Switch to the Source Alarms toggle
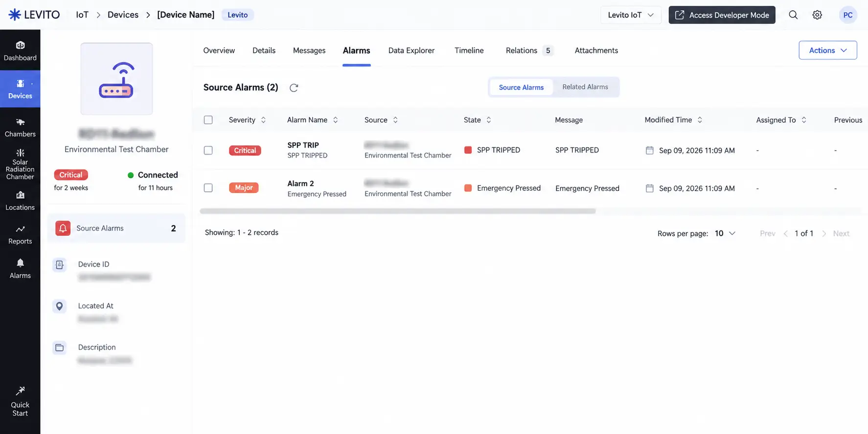Image resolution: width=868 pixels, height=434 pixels. pyautogui.click(x=521, y=87)
